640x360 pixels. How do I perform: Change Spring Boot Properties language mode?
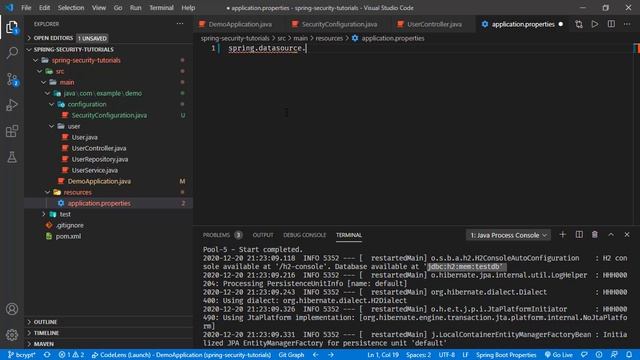pyautogui.click(x=506, y=355)
